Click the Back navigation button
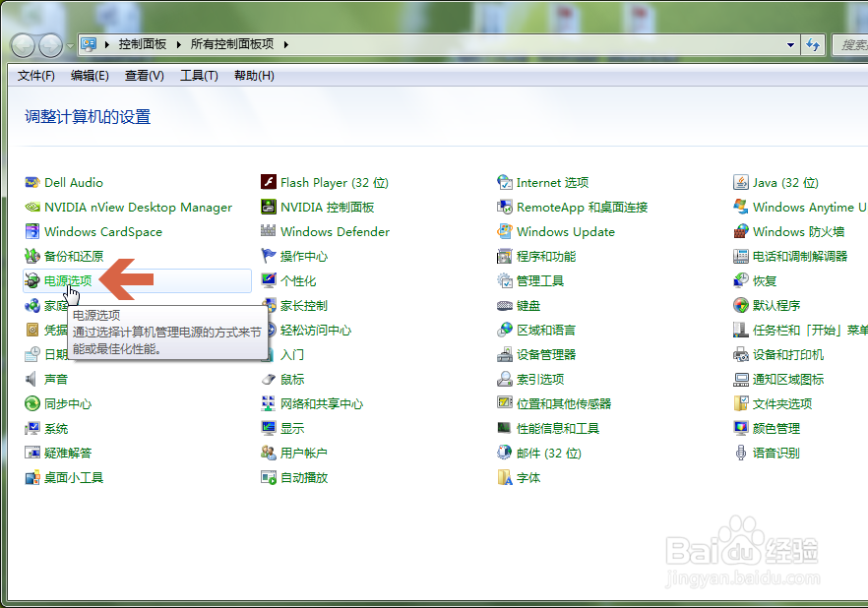 [24, 45]
